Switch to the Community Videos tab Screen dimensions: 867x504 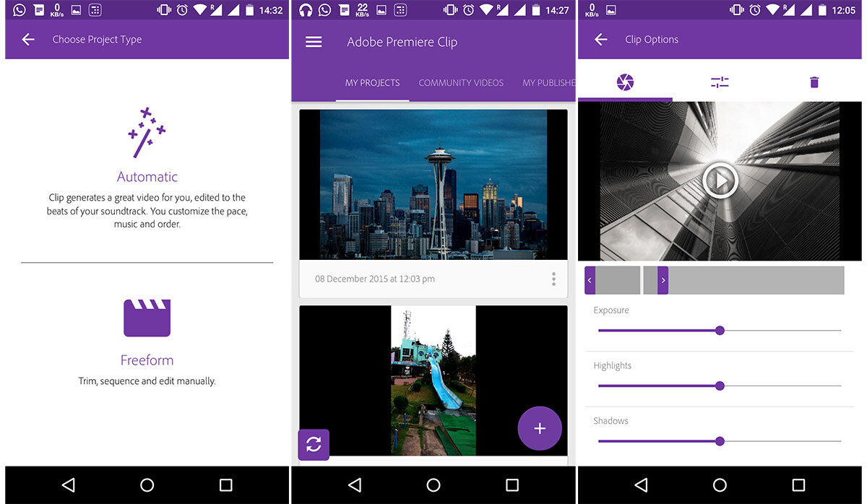point(461,83)
